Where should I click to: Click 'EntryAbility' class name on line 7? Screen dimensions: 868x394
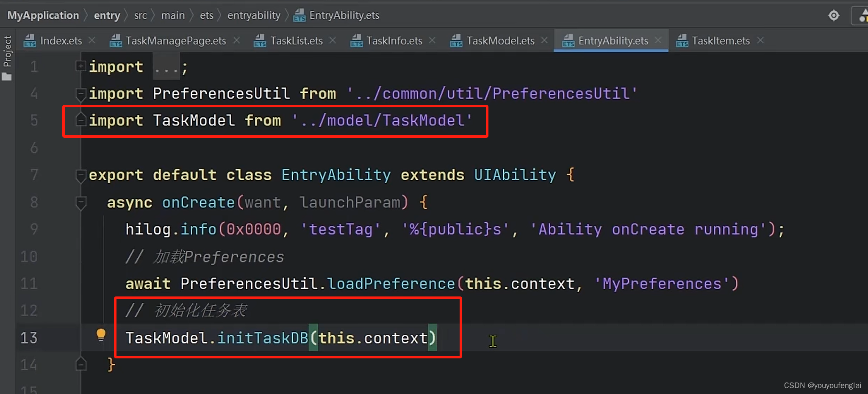coord(336,175)
